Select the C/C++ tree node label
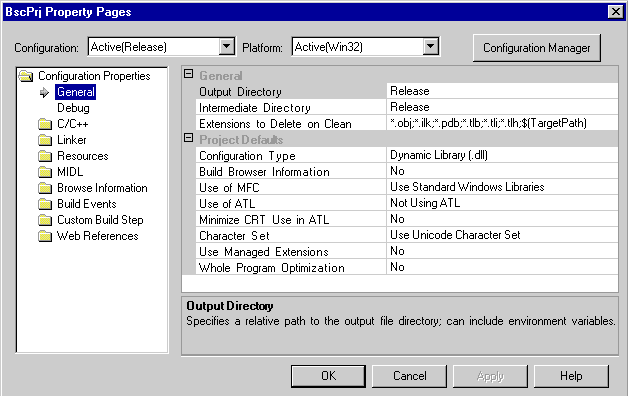The image size is (628, 396). pyautogui.click(x=72, y=124)
